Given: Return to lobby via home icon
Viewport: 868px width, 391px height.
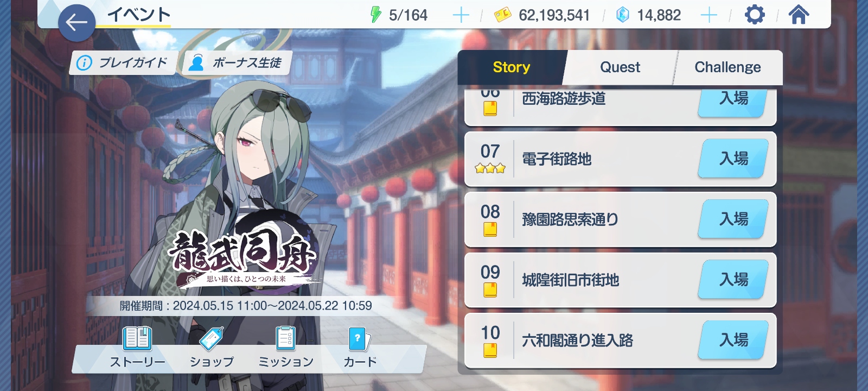Looking at the screenshot, I should (799, 15).
